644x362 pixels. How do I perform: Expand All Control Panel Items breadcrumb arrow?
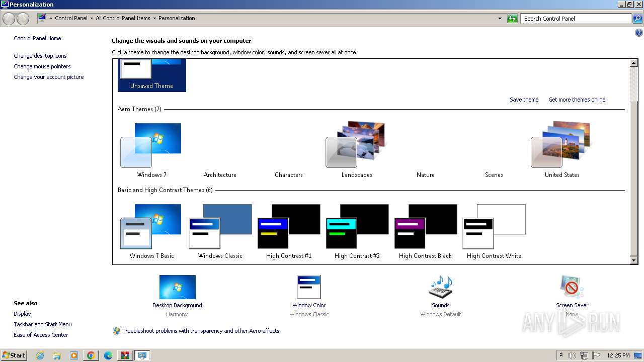point(154,19)
